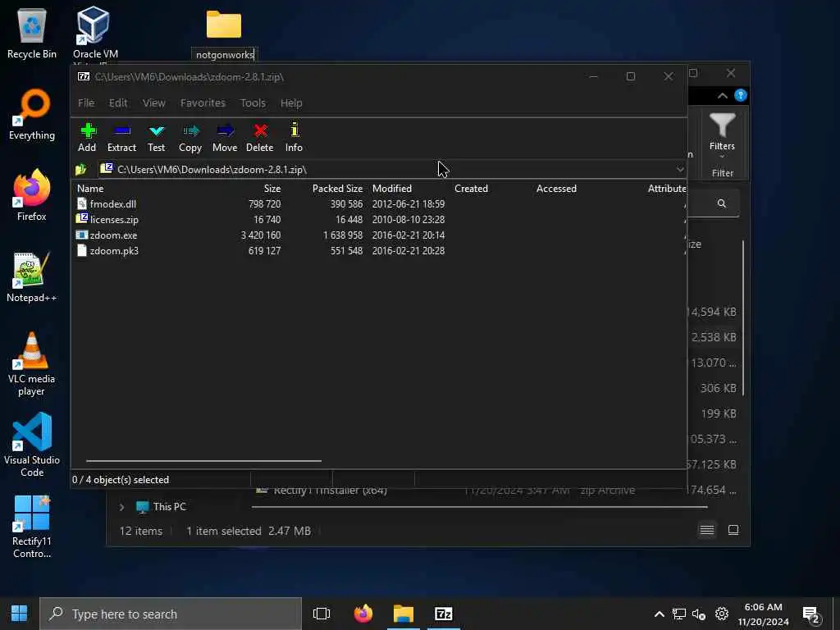Click the Filters funnel icon in Explorer
Screen dimensions: 840x630
click(722, 125)
